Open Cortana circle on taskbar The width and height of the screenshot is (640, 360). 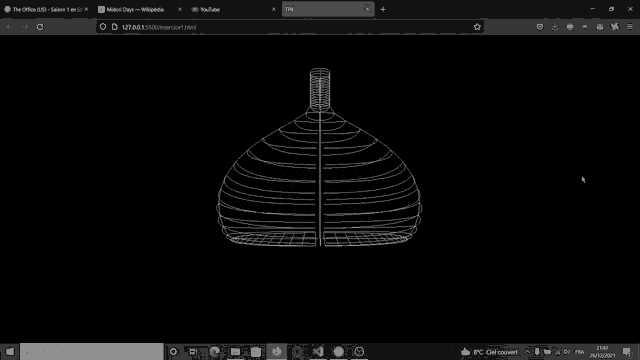point(173,351)
